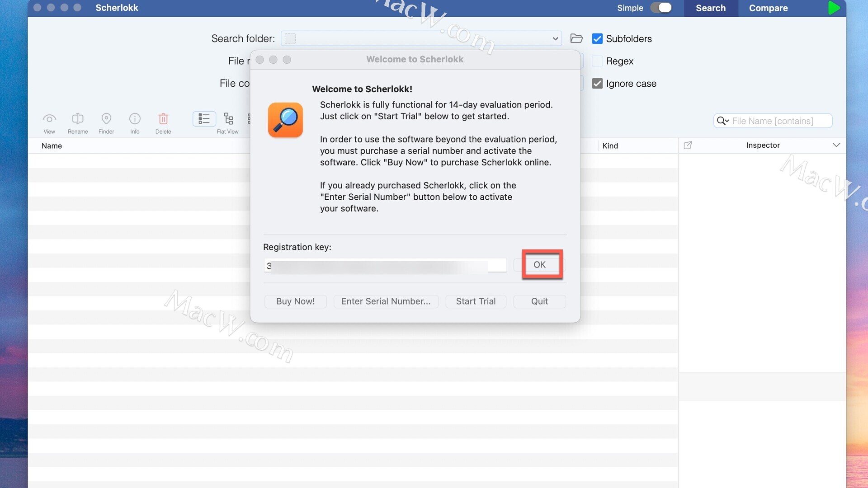This screenshot has height=488, width=868.
Task: Click the green run search arrow
Action: click(834, 8)
